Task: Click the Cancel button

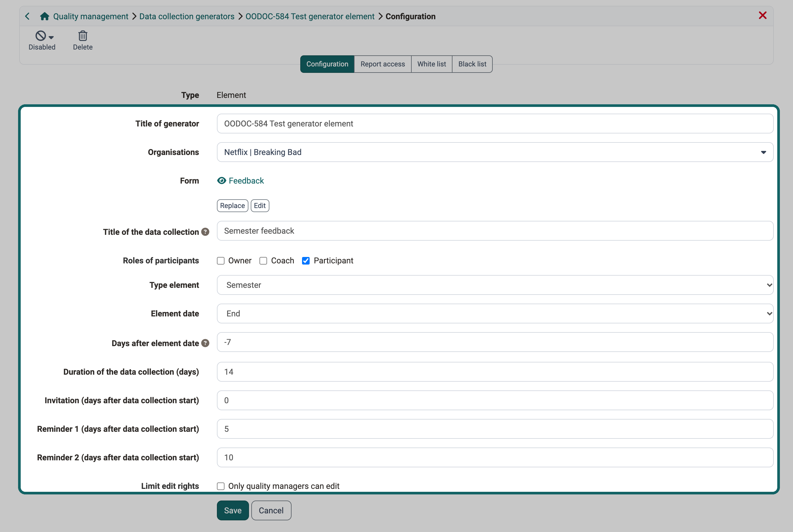Action: click(x=271, y=510)
